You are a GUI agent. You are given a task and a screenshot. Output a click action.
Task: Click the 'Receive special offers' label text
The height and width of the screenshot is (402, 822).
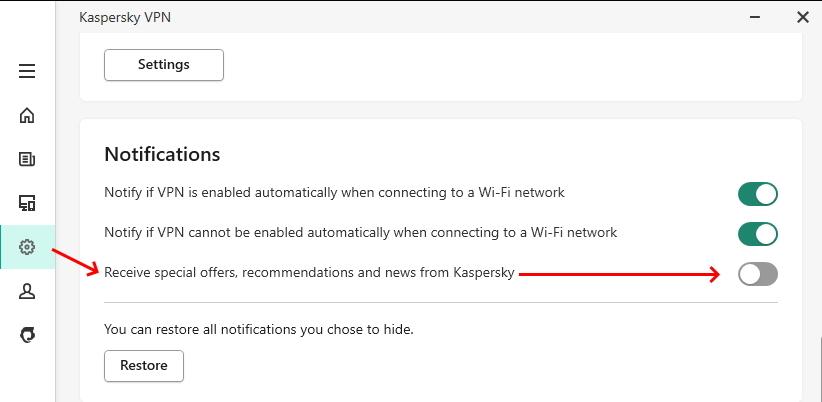pyautogui.click(x=309, y=272)
